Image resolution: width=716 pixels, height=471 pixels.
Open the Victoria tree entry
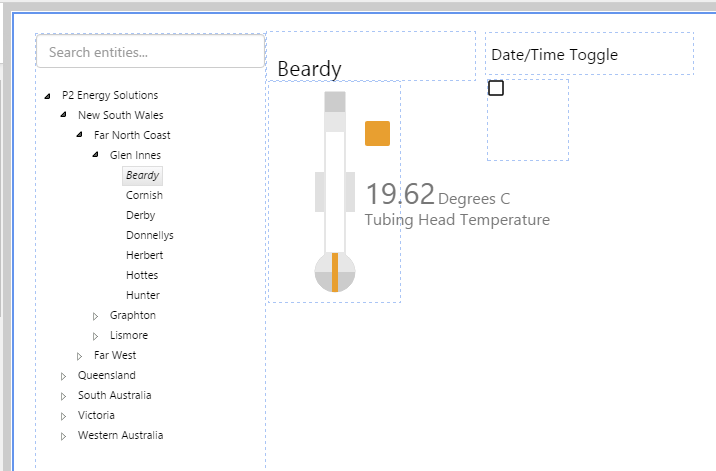pos(96,415)
